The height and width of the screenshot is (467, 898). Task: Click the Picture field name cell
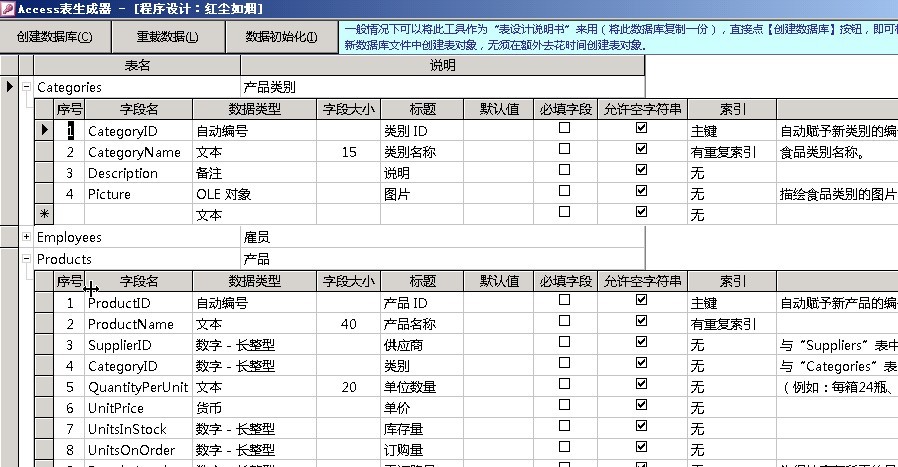pyautogui.click(x=139, y=194)
